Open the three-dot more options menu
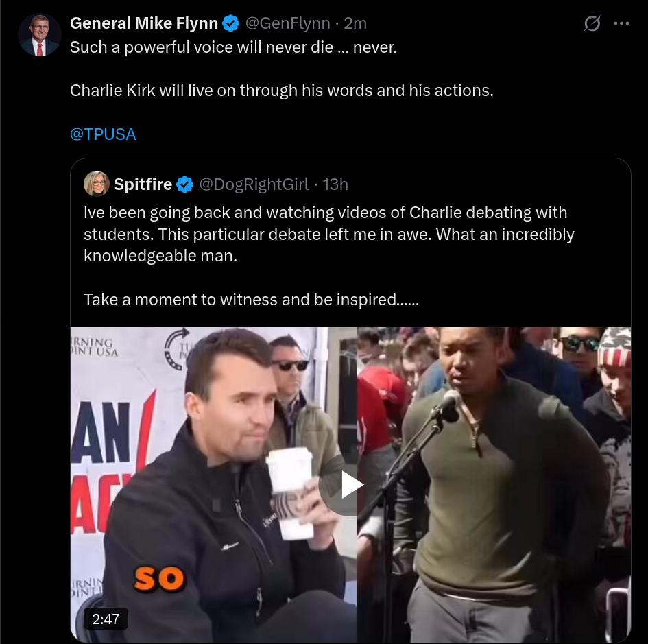Viewport: 648px width, 644px height. coord(621,23)
